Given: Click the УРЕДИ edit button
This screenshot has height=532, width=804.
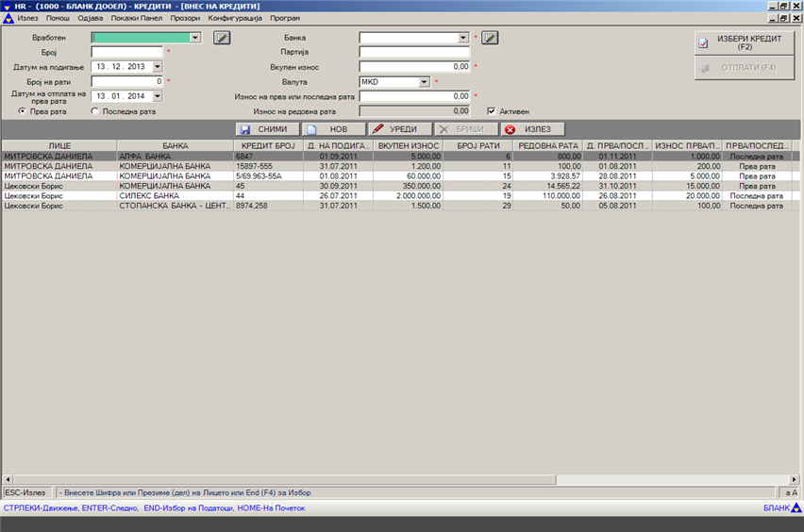Looking at the screenshot, I should pos(396,129).
